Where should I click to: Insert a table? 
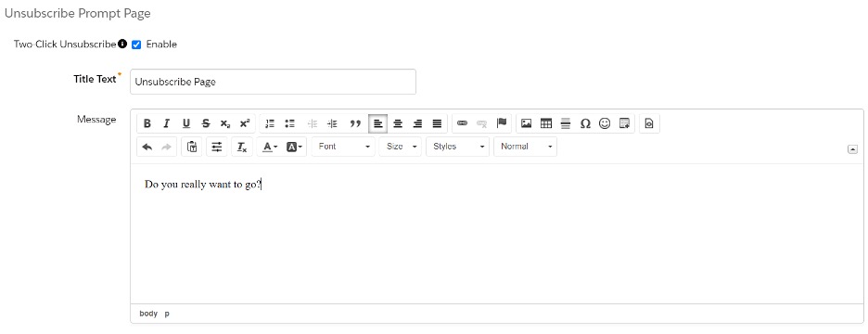(x=546, y=123)
